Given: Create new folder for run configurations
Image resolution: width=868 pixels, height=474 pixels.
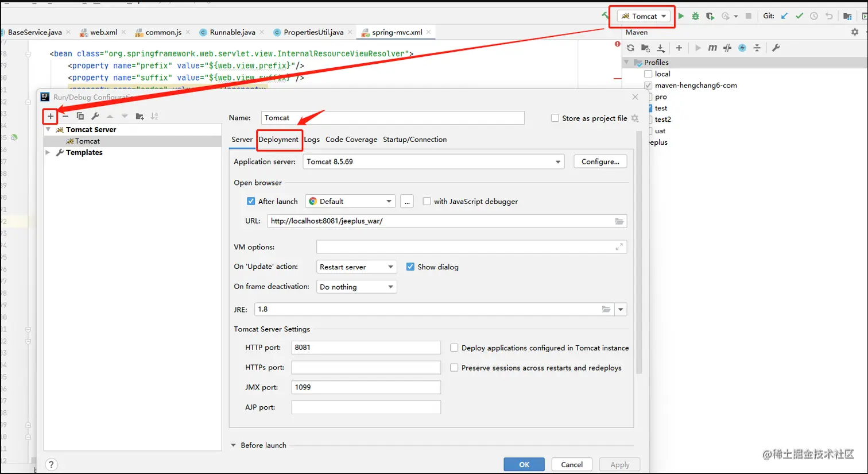Looking at the screenshot, I should pyautogui.click(x=139, y=116).
